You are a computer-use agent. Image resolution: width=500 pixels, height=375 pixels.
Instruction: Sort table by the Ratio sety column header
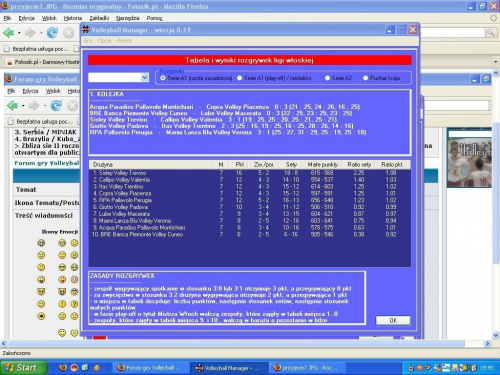[359, 164]
